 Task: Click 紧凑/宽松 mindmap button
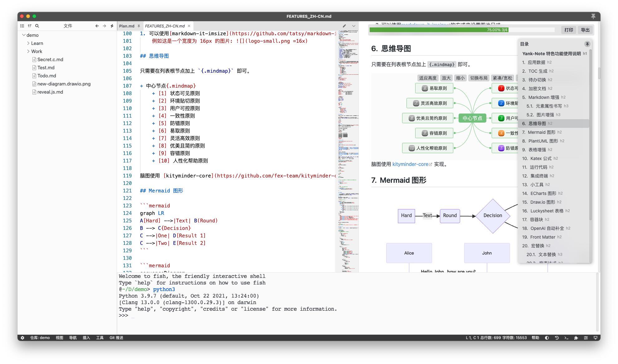pyautogui.click(x=502, y=78)
